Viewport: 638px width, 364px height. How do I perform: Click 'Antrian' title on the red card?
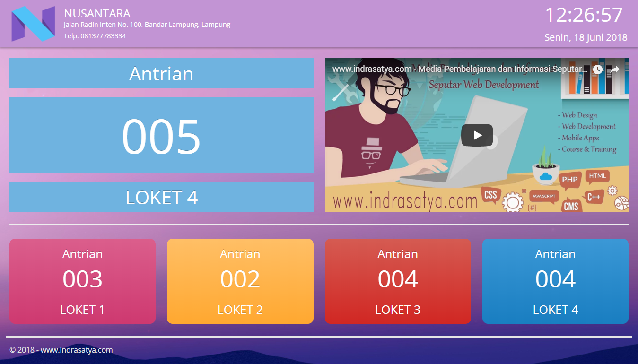pos(398,254)
